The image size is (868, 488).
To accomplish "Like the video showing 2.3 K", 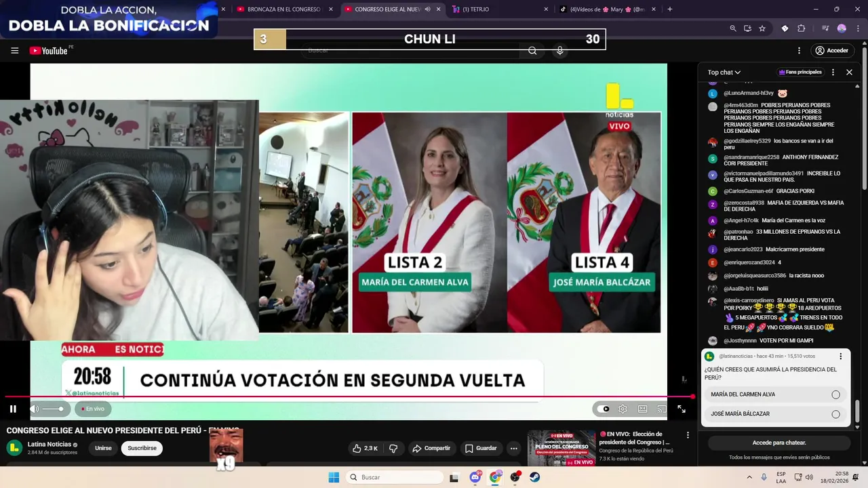I will [365, 448].
